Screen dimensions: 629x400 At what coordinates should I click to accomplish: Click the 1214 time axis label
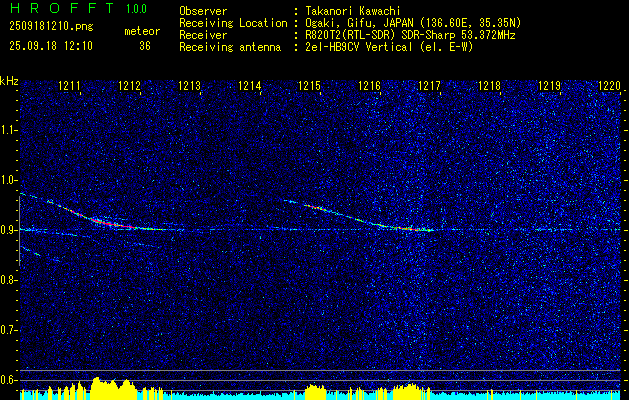click(x=250, y=86)
